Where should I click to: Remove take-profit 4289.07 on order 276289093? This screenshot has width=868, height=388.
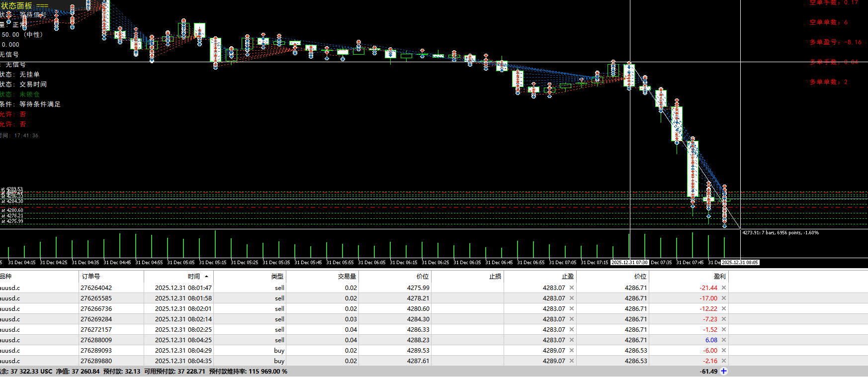[x=572, y=350]
